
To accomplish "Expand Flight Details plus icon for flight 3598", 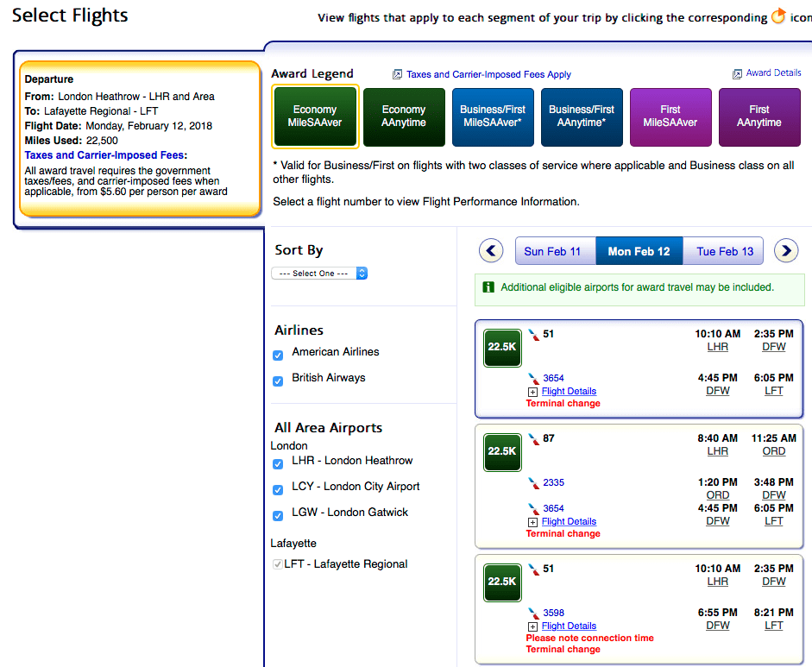I will (x=532, y=626).
